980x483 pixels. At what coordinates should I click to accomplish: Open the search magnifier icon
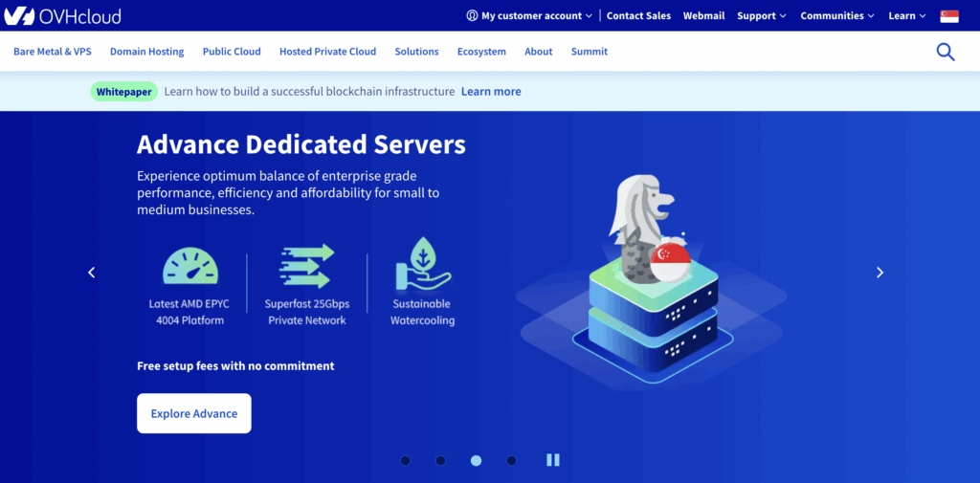pos(946,52)
